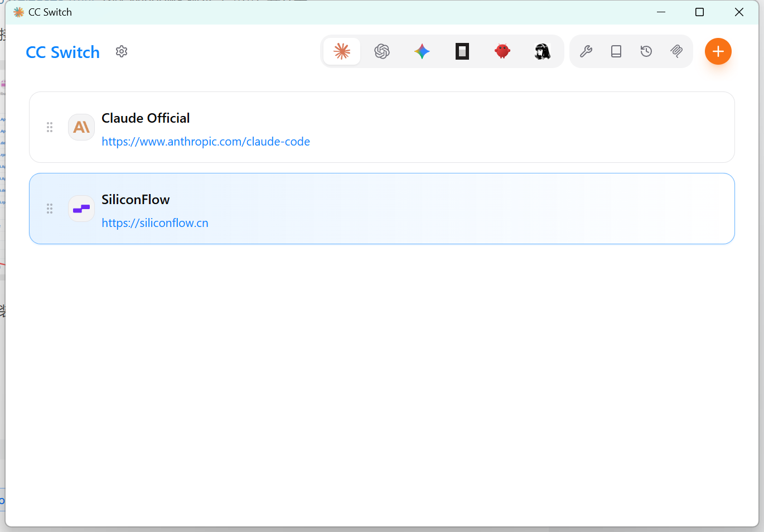Click the SiliconFlow purple logo icon
This screenshot has width=764, height=532.
pos(81,209)
